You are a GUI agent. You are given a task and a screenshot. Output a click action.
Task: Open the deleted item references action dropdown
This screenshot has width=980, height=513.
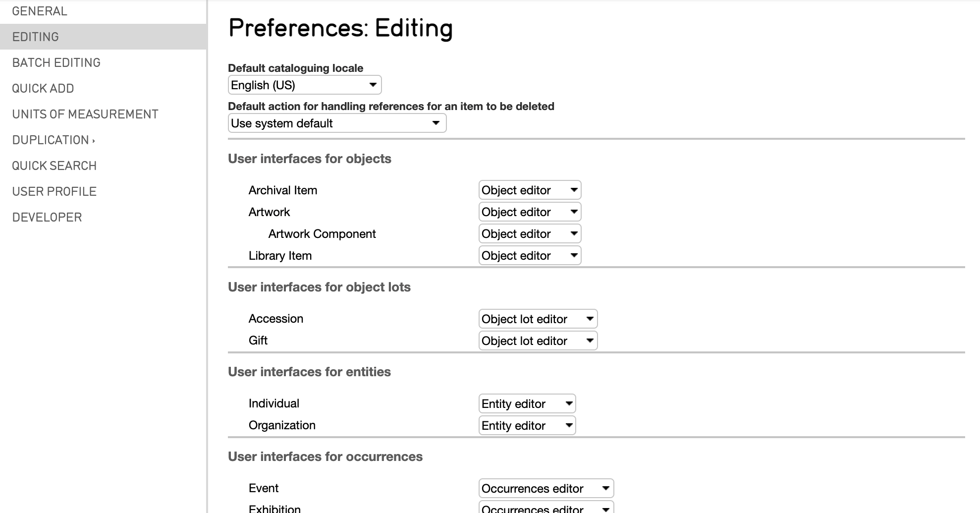tap(337, 123)
